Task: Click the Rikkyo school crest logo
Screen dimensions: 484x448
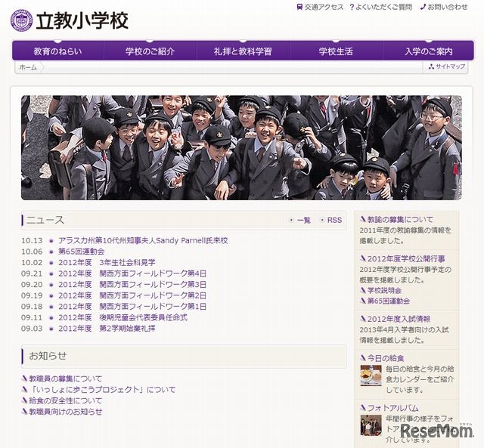Action: (21, 20)
